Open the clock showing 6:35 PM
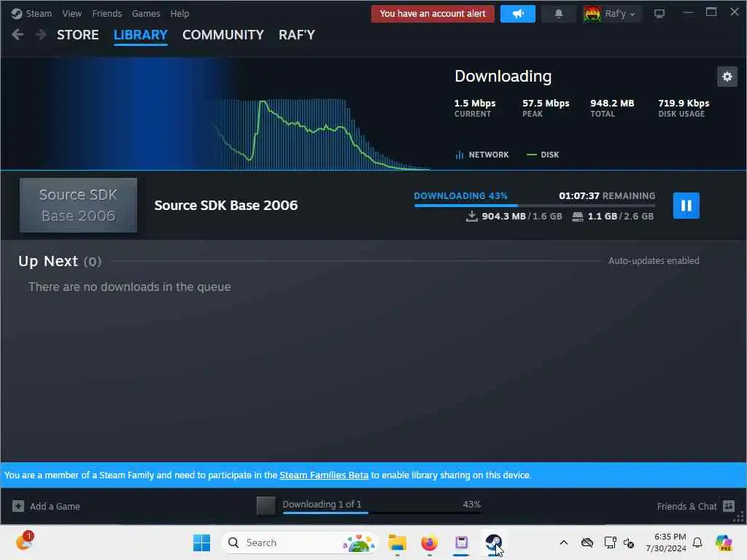The height and width of the screenshot is (560, 747). tap(666, 542)
